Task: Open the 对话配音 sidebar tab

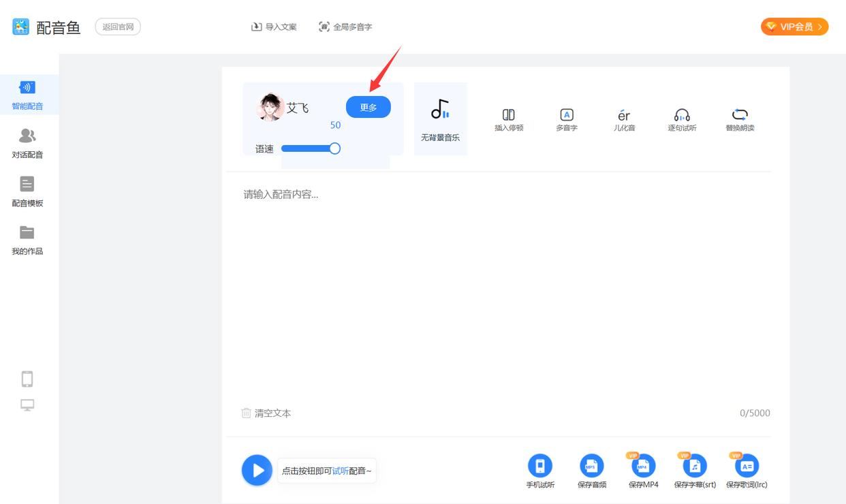Action: pos(27,143)
